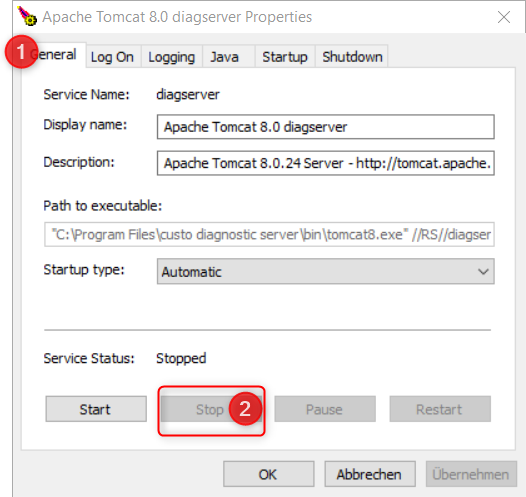Image resolution: width=526 pixels, height=497 pixels.
Task: Focus the Description text field
Action: [x=325, y=163]
